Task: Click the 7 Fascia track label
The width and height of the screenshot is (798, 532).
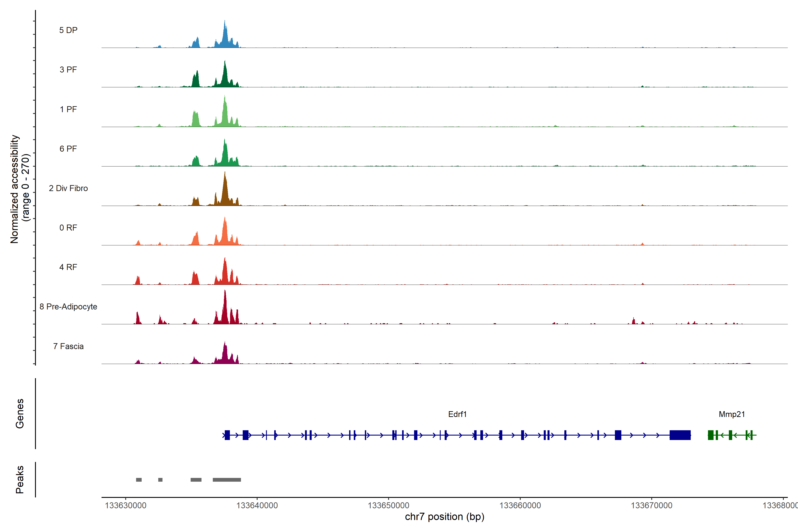Action: 68,346
